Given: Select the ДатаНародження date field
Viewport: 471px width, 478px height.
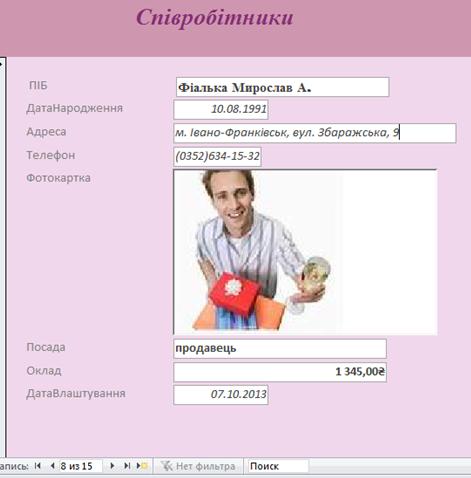Looking at the screenshot, I should pyautogui.click(x=221, y=109).
